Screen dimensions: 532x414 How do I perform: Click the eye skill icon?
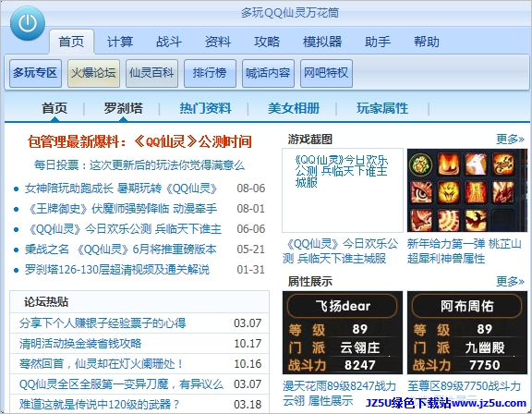(x=421, y=192)
